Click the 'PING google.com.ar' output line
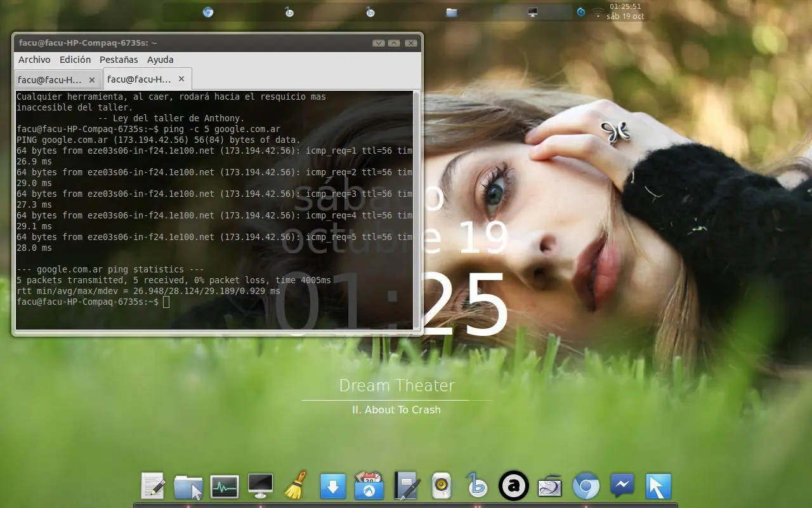 click(x=159, y=140)
